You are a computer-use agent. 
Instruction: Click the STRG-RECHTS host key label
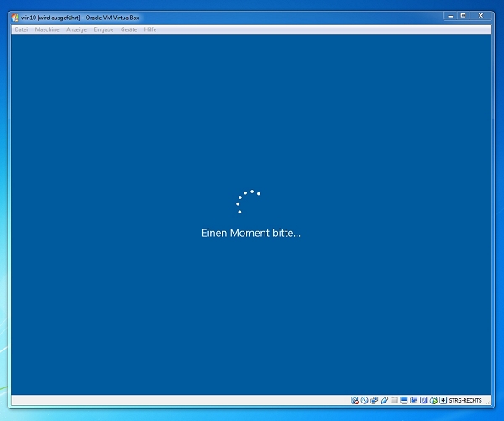[465, 401]
